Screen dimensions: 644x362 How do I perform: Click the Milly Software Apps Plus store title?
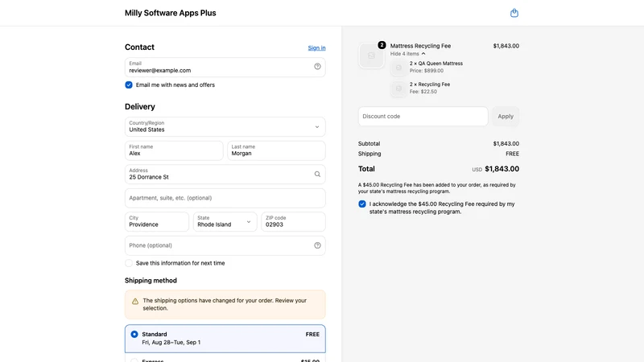pyautogui.click(x=171, y=13)
